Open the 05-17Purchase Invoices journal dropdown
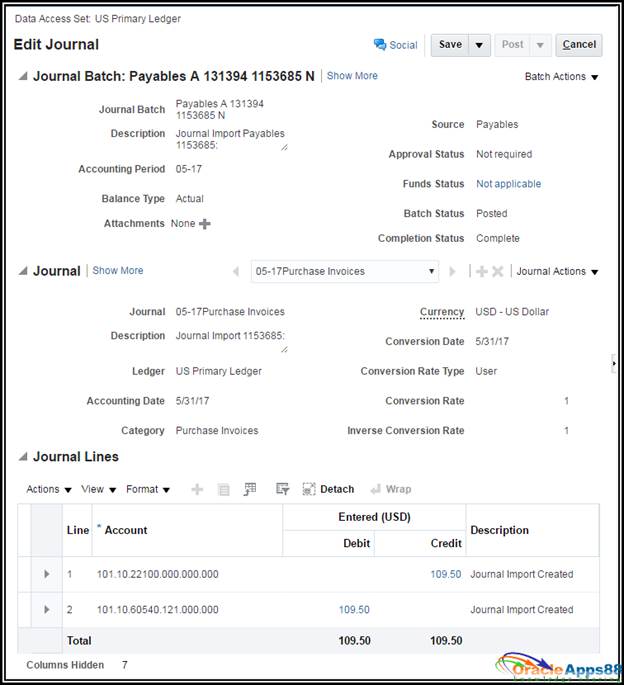The width and height of the screenshot is (624, 685). [345, 272]
